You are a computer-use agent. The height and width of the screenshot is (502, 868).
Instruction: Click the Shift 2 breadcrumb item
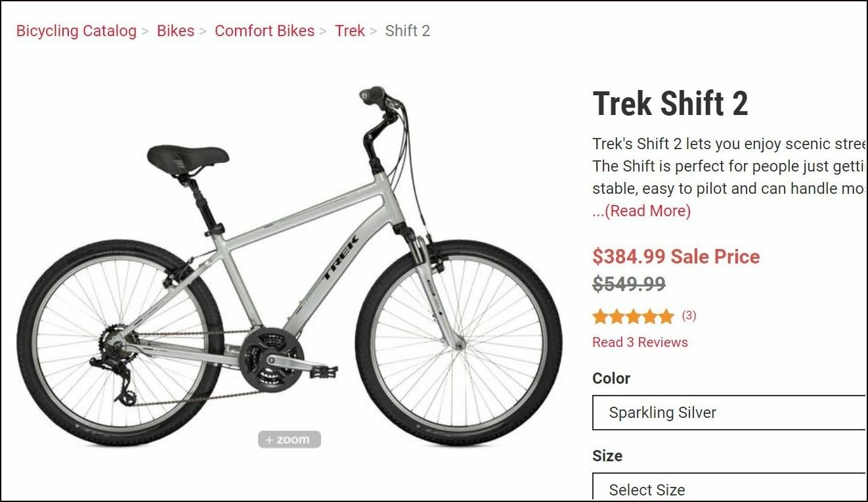point(408,31)
